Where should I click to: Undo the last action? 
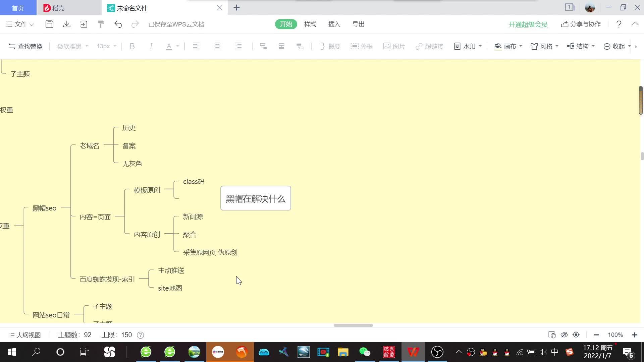118,24
